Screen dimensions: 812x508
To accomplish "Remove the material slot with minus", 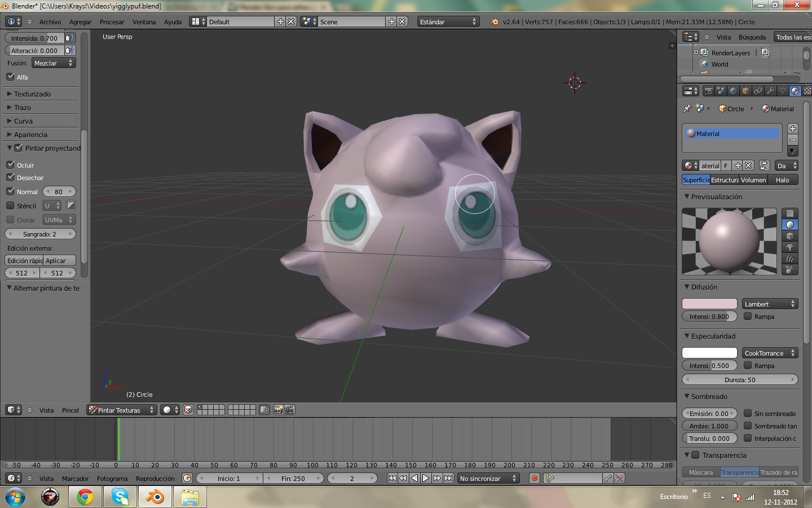I will coord(793,139).
